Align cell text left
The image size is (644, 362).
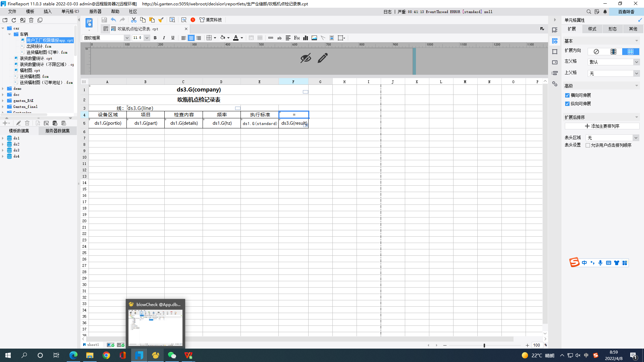pyautogui.click(x=183, y=38)
